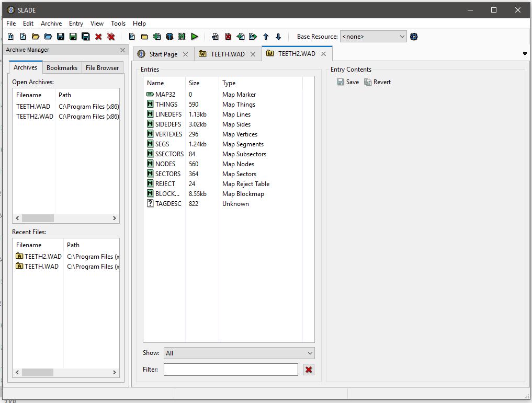Viewport: 532px width, 403px height.
Task: Click the Save button in Entry Contents
Action: point(348,82)
